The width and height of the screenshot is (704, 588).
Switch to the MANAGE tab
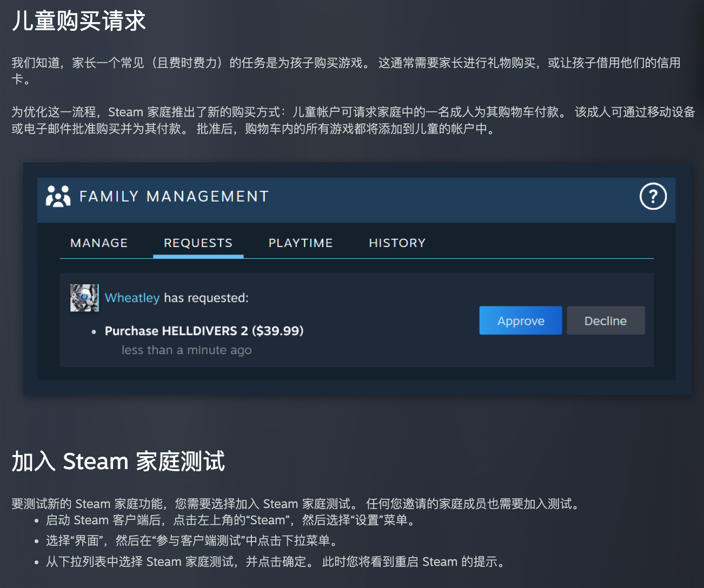(99, 243)
